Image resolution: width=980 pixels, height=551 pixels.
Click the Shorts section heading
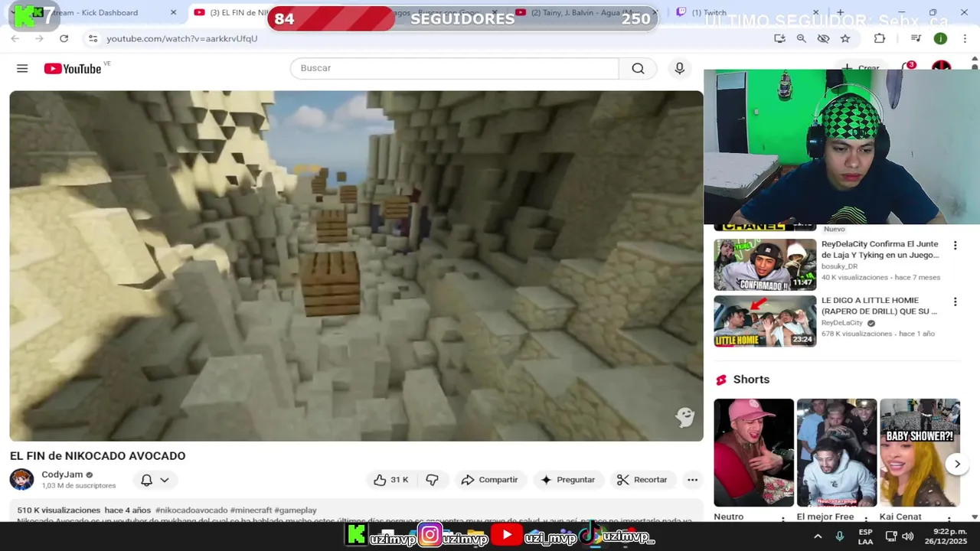[751, 380]
